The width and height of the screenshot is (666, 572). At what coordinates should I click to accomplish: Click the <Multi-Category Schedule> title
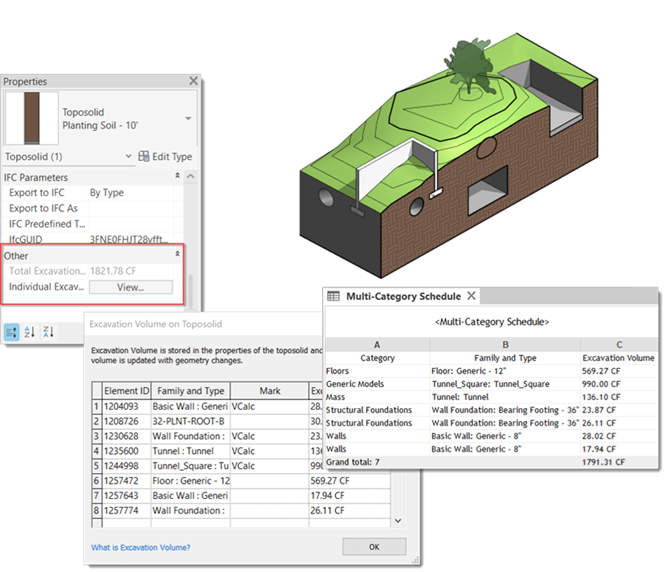point(492,322)
